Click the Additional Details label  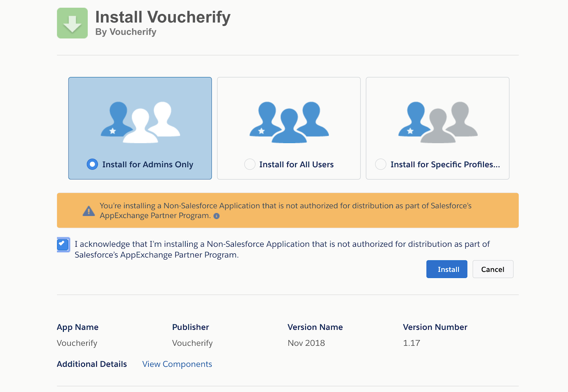[92, 364]
